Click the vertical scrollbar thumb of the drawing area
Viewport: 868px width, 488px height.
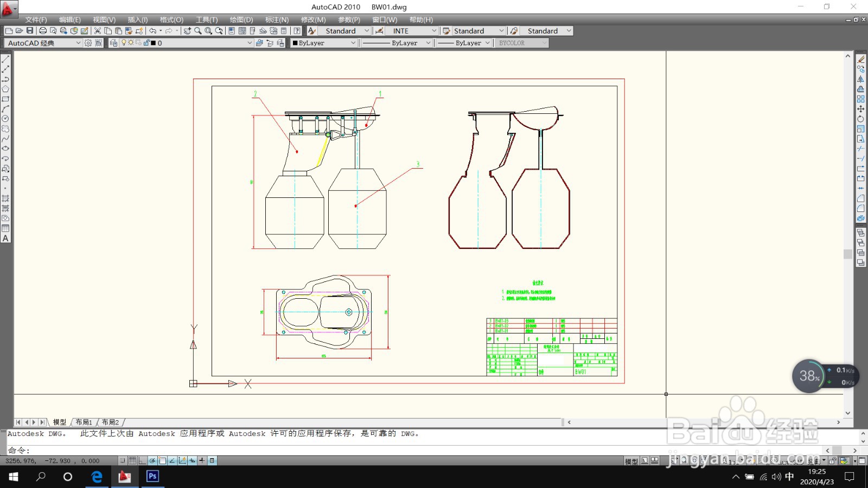(848, 254)
